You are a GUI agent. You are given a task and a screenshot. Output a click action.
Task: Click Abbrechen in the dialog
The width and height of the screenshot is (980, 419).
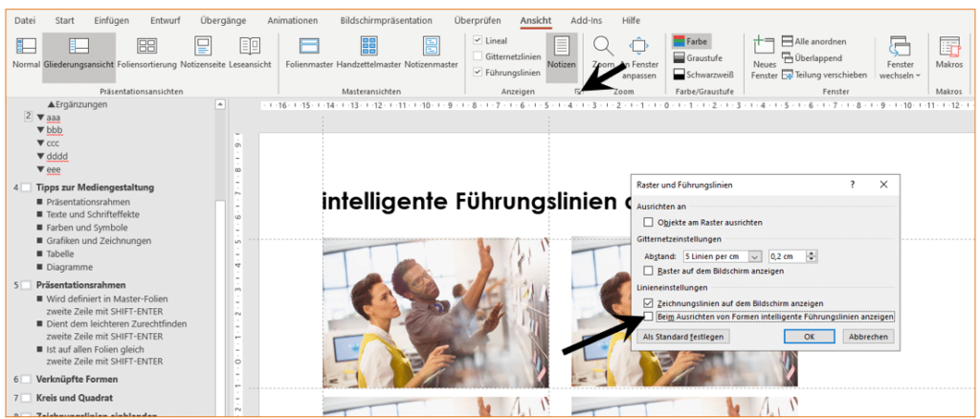(868, 337)
